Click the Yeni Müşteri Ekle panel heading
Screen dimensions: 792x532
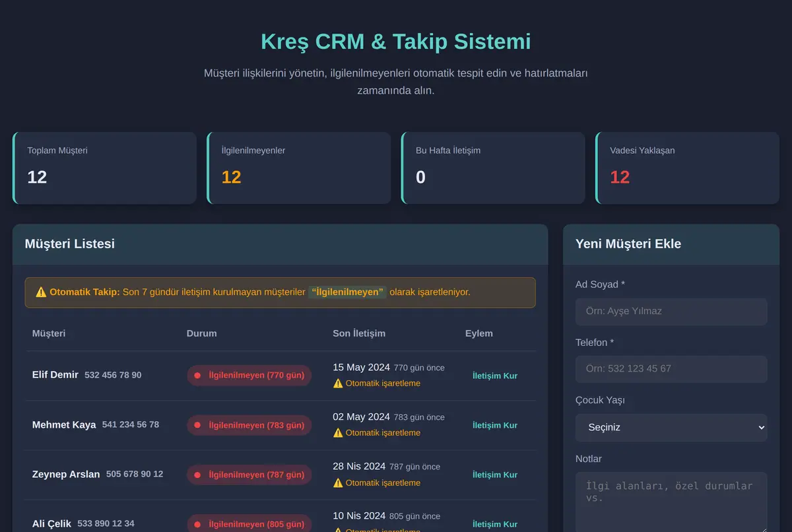[628, 244]
